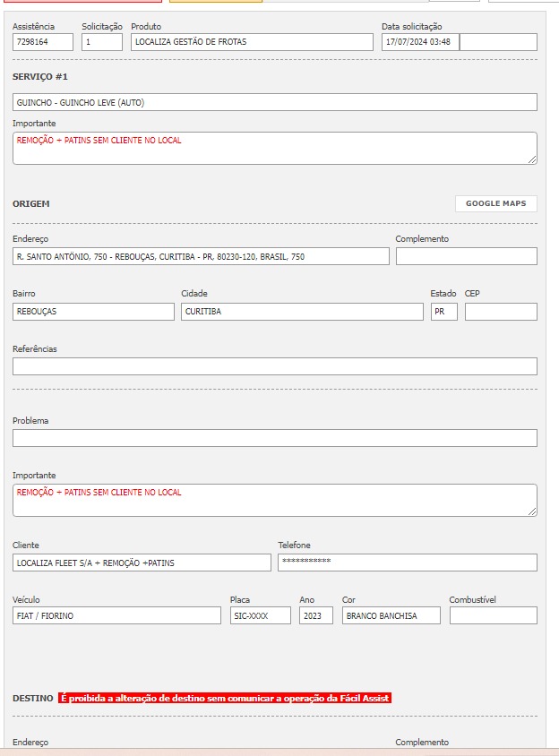Select the Placa field
Image resolution: width=559 pixels, height=756 pixels.
(260, 615)
